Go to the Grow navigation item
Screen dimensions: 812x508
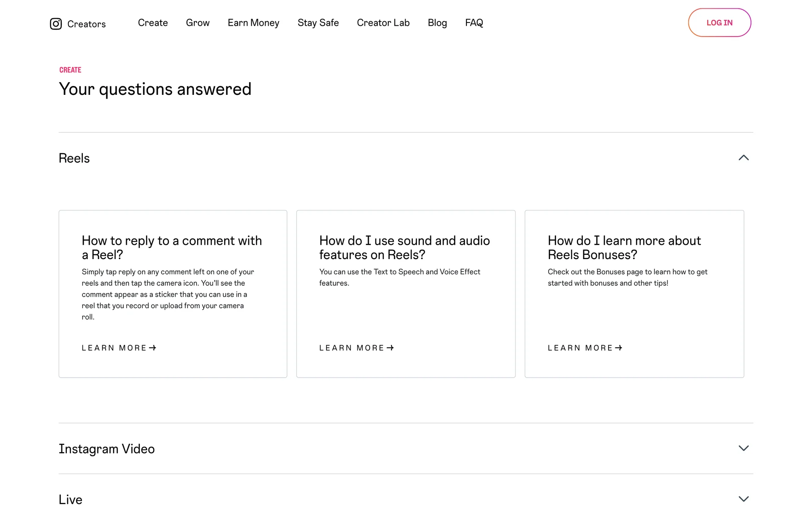tap(198, 23)
